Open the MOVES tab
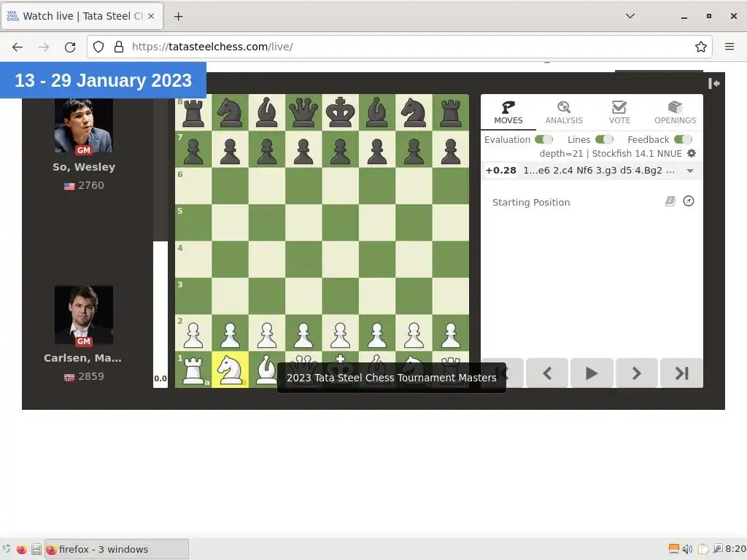This screenshot has height=560, width=747. 508,113
